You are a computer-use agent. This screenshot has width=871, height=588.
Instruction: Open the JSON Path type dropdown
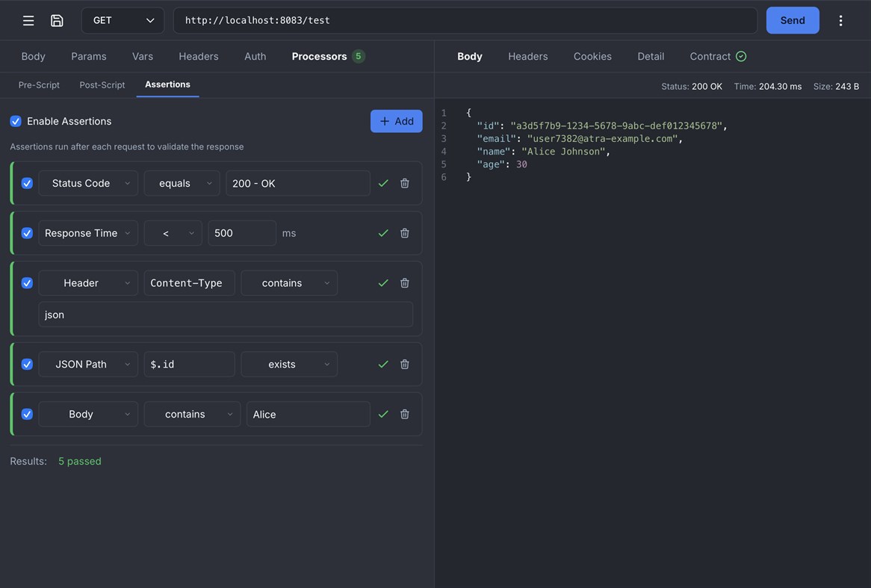click(87, 365)
